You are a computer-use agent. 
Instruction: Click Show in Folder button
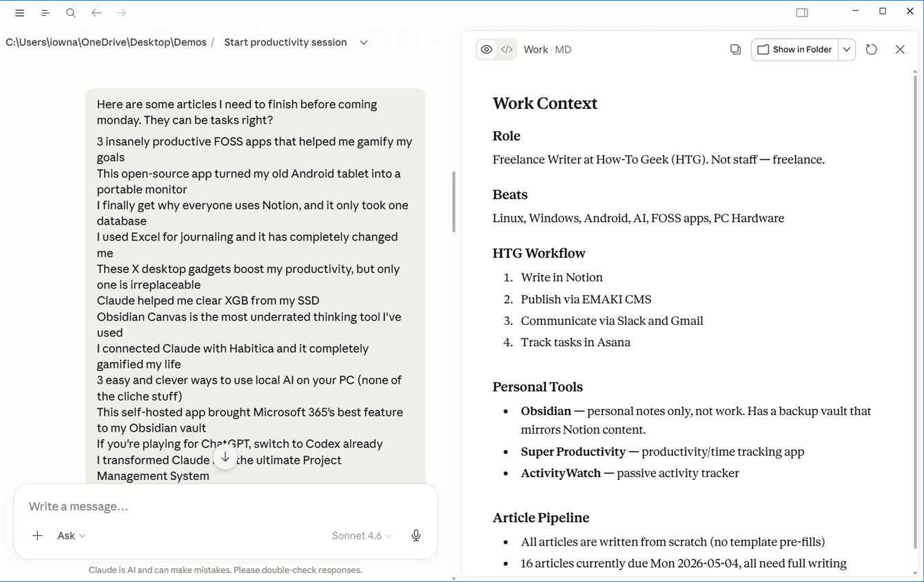click(794, 50)
